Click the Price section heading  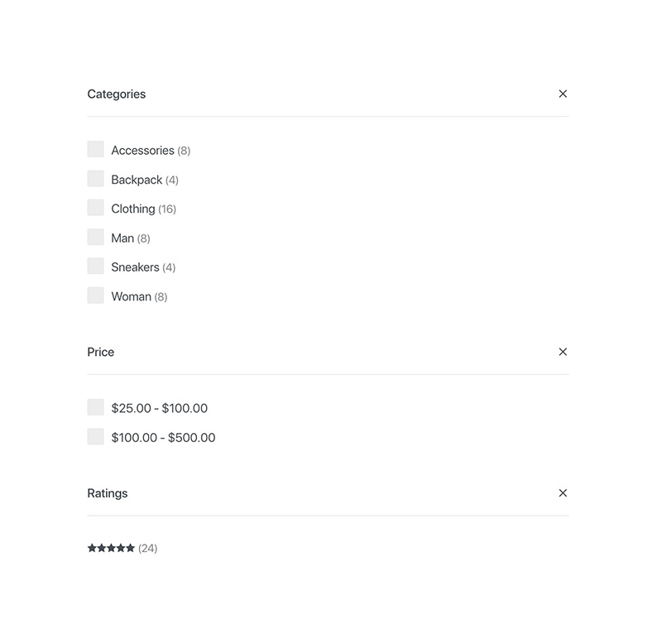(x=100, y=352)
